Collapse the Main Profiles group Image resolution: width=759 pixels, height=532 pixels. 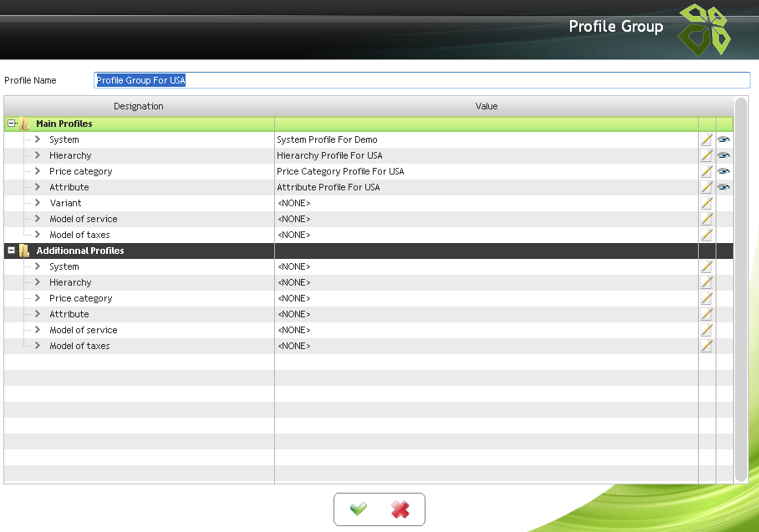pos(12,124)
